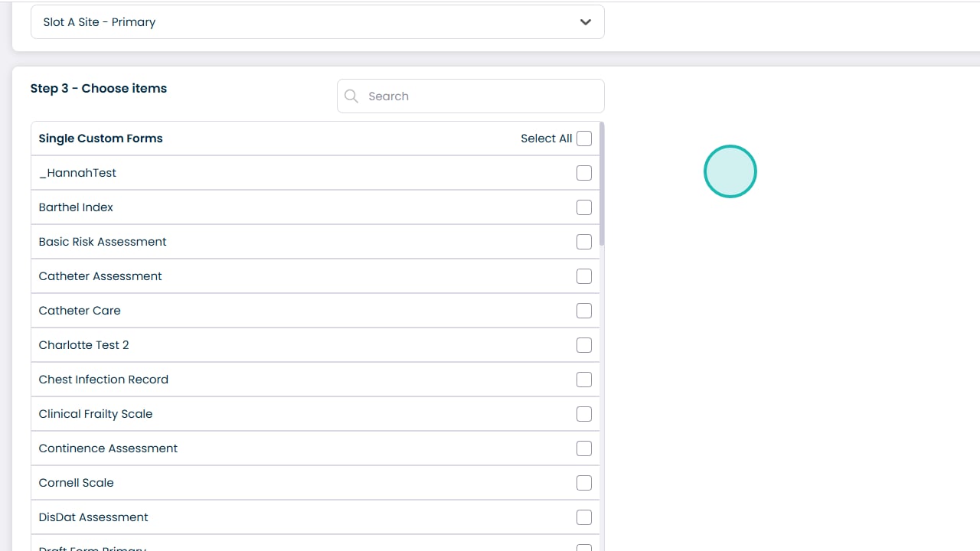
Task: Check the Continence Assessment checkbox
Action: pyautogui.click(x=584, y=448)
